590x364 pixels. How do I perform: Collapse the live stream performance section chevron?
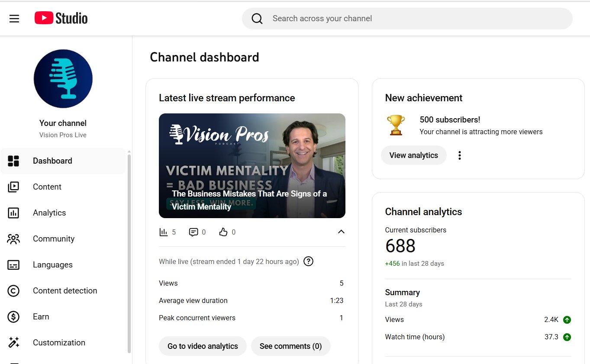pyautogui.click(x=341, y=232)
